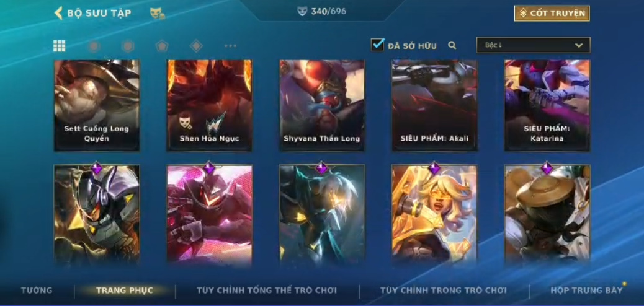This screenshot has height=306, width=644.
Task: Go back using the Bộ Sưu Tập arrow
Action: pyautogui.click(x=58, y=13)
